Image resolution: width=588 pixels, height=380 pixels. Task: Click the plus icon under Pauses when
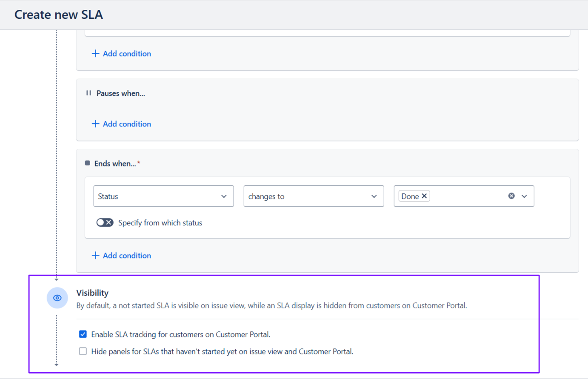[x=95, y=124]
